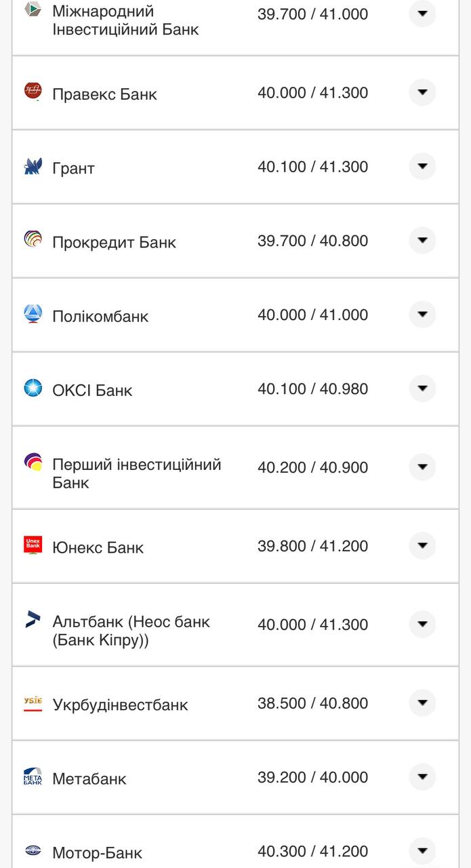Expand the ОКСІ Банк row

422,389
